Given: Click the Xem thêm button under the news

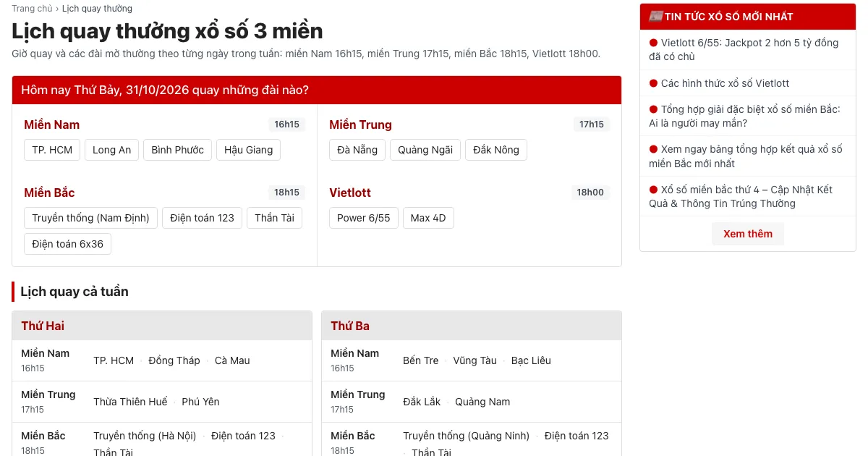Looking at the screenshot, I should point(748,234).
